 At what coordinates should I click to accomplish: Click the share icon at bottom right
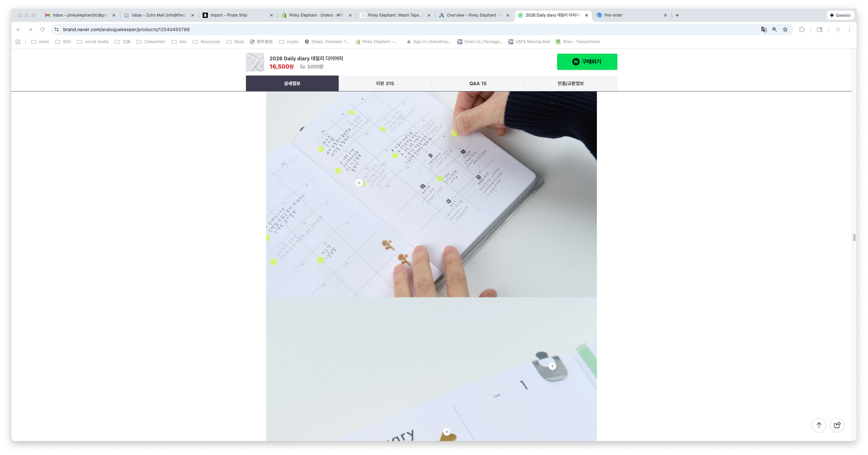pyautogui.click(x=837, y=425)
